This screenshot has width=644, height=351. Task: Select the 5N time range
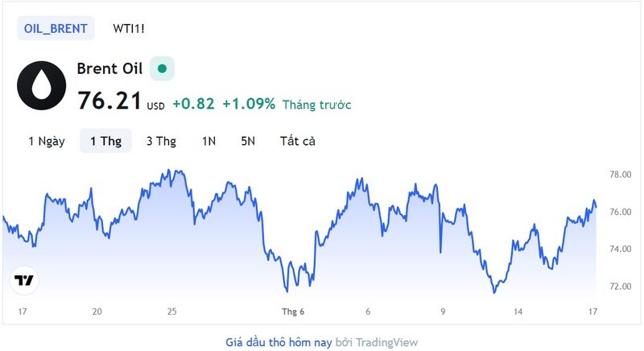point(248,141)
